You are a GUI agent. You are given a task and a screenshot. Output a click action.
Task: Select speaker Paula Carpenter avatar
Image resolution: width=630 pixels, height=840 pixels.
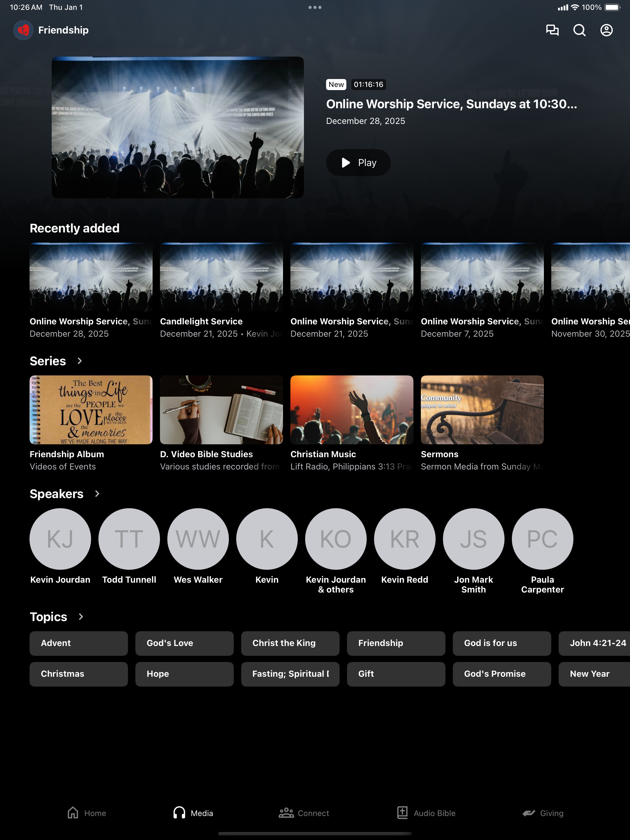[x=543, y=539]
